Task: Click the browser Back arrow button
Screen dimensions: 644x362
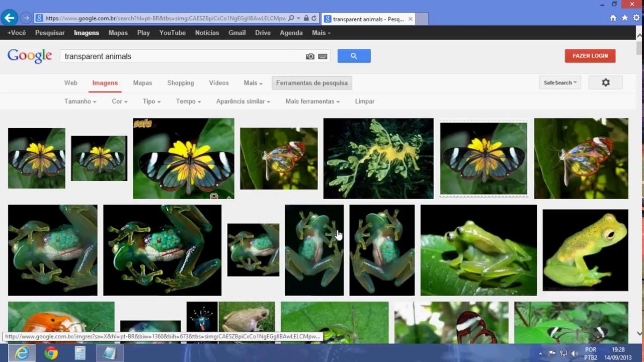Action: [10, 18]
